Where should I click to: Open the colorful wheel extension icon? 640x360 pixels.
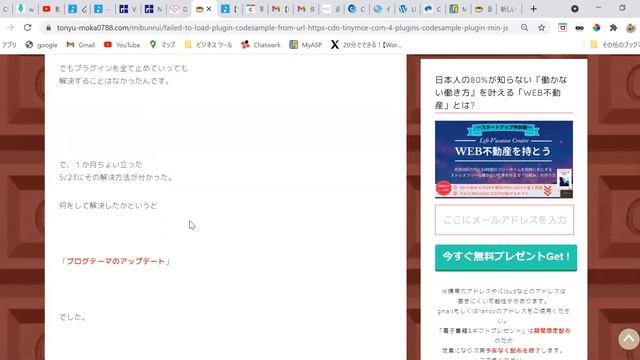(596, 27)
